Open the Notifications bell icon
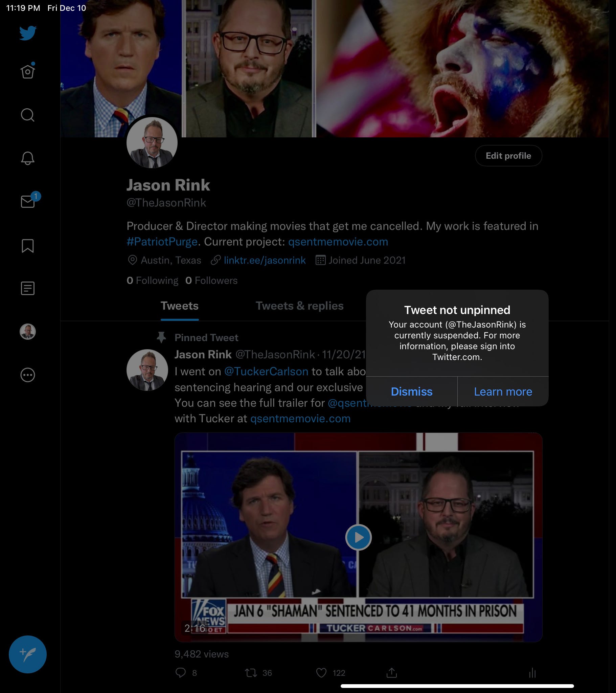This screenshot has width=616, height=693. point(28,158)
